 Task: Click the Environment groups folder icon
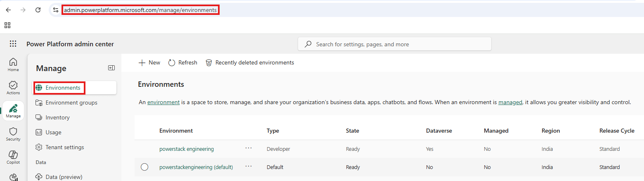coord(39,102)
